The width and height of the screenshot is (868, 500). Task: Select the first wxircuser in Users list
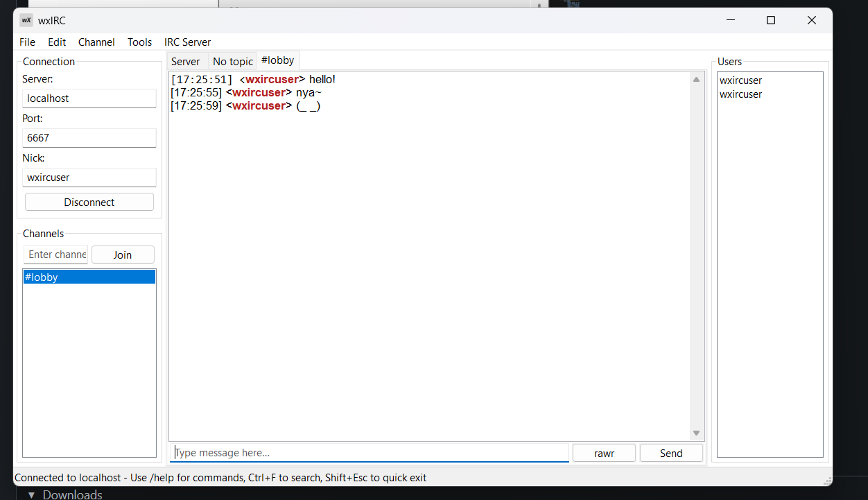click(x=740, y=80)
